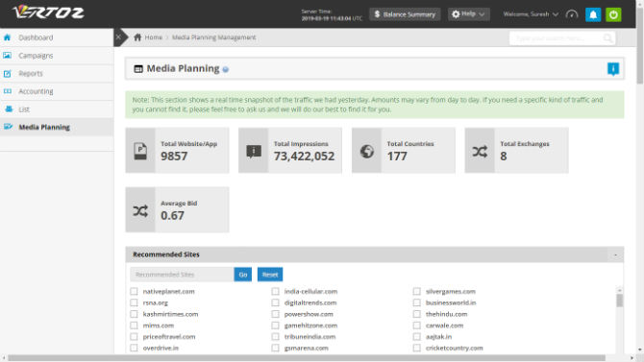644x362 pixels.
Task: Click the tribuneindia.com entry
Action: pyautogui.click(x=310, y=336)
